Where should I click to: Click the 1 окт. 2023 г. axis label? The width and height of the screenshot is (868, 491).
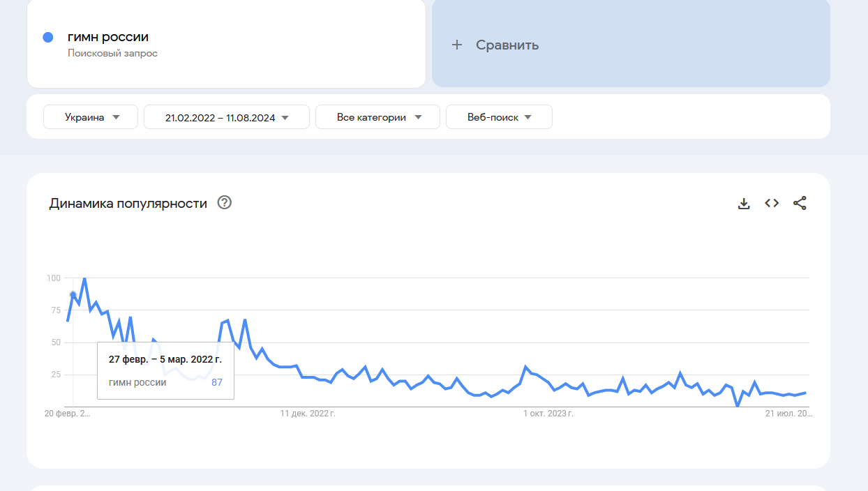pos(548,414)
